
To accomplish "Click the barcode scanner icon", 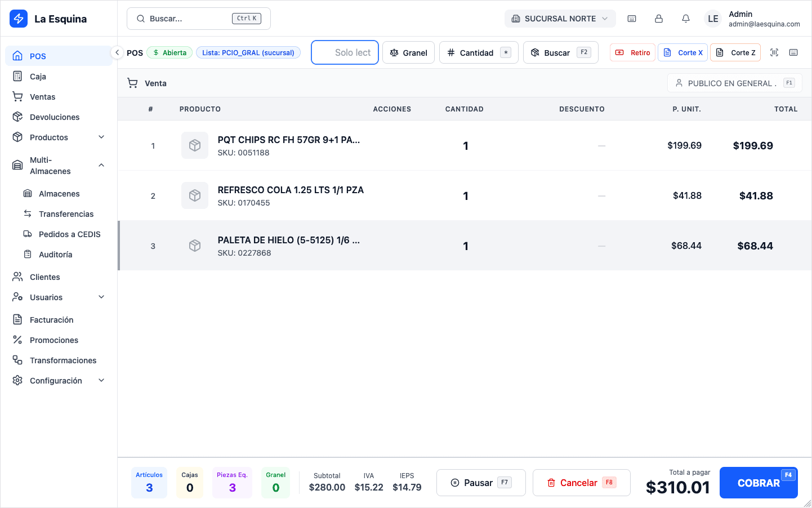I will pyautogui.click(x=774, y=52).
